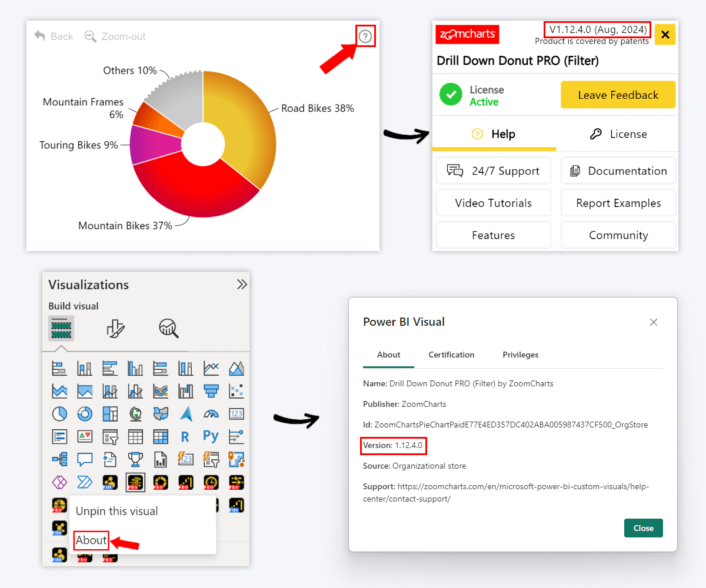
Task: Open the Analytics magnifier tab
Action: [x=169, y=328]
